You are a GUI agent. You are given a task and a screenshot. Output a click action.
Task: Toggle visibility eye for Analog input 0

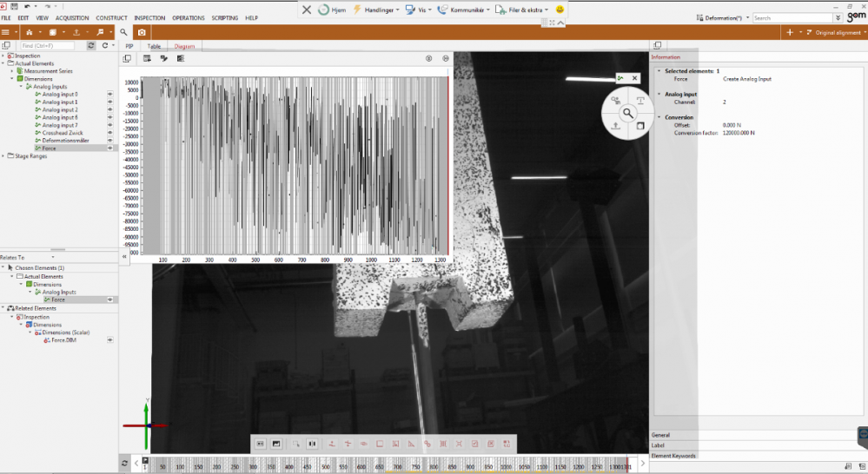110,94
